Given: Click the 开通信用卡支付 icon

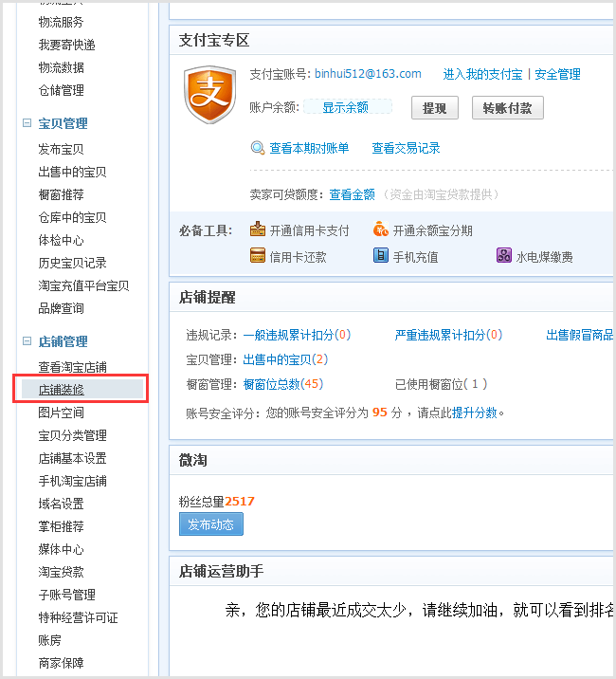Looking at the screenshot, I should click(x=258, y=229).
